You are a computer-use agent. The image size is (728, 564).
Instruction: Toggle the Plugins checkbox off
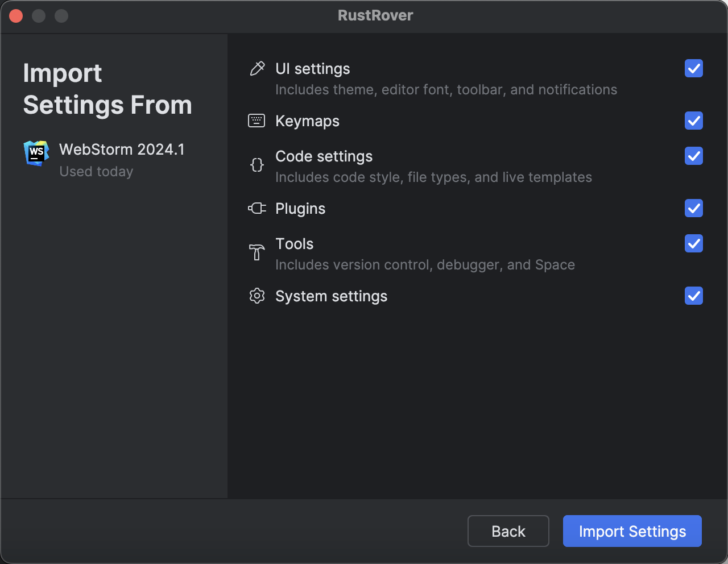(693, 208)
